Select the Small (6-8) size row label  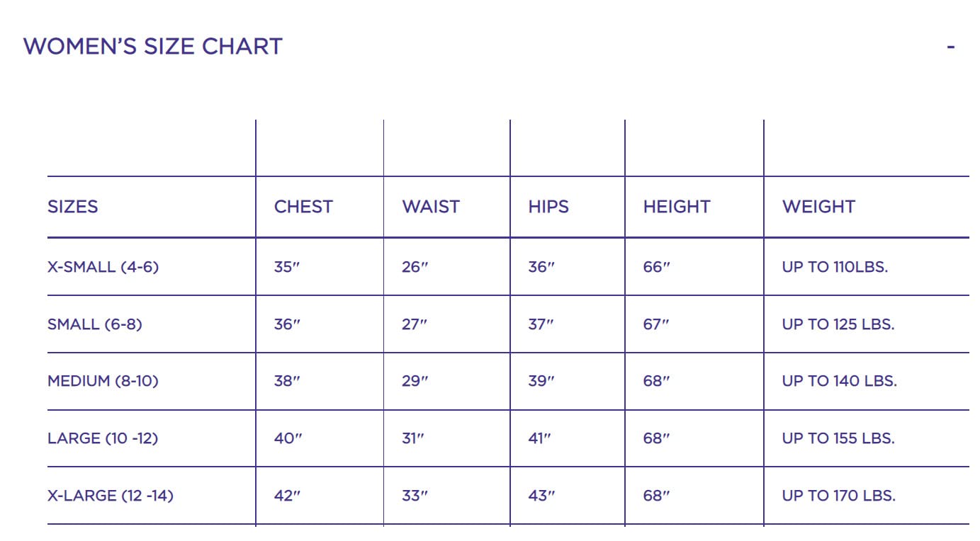pyautogui.click(x=95, y=324)
